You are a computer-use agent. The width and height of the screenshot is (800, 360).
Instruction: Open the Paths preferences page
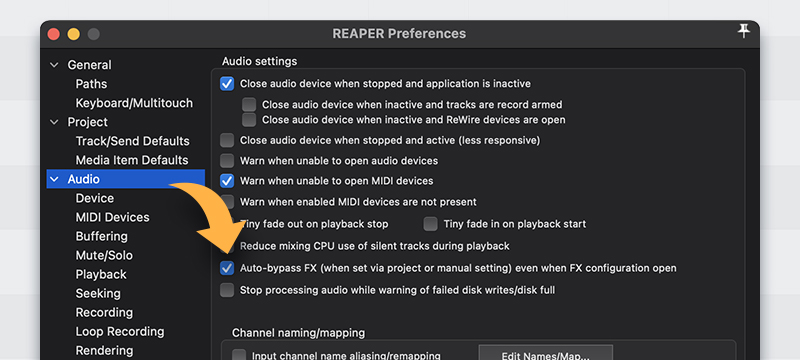91,84
